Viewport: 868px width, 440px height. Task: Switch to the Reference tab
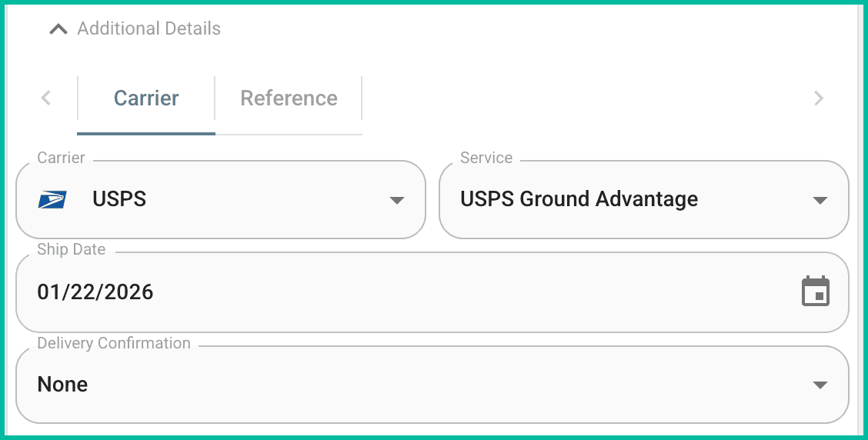tap(289, 98)
